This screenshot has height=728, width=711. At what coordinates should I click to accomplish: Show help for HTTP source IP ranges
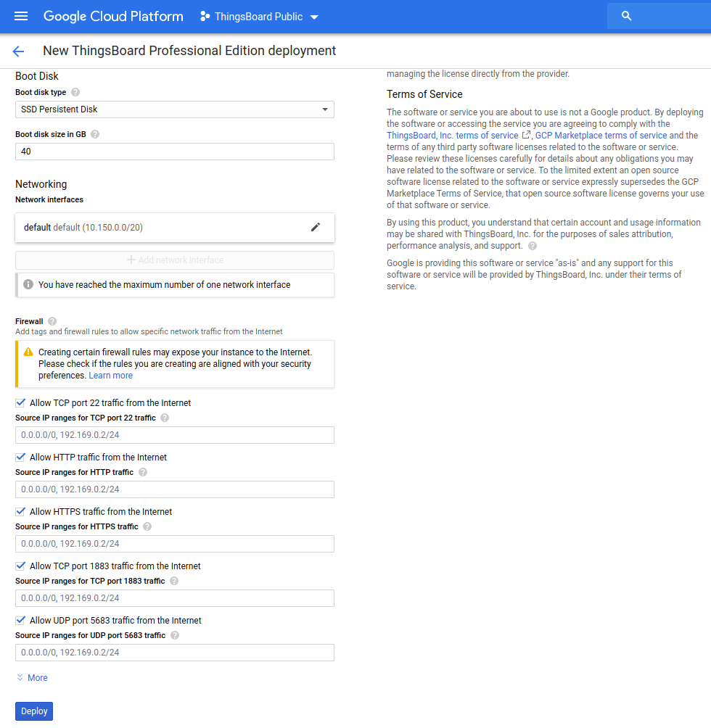143,472
